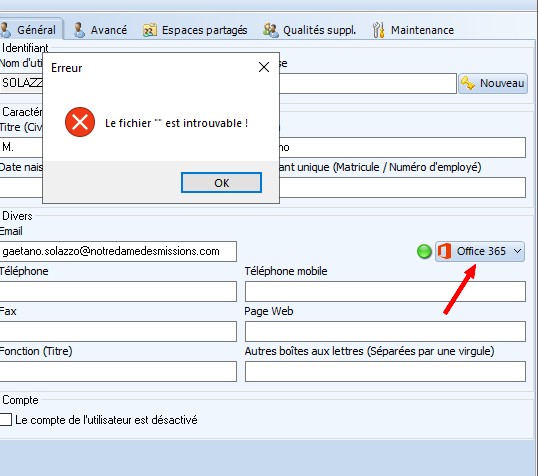Click the OK button in error dialog
538x476 pixels.
[x=221, y=183]
